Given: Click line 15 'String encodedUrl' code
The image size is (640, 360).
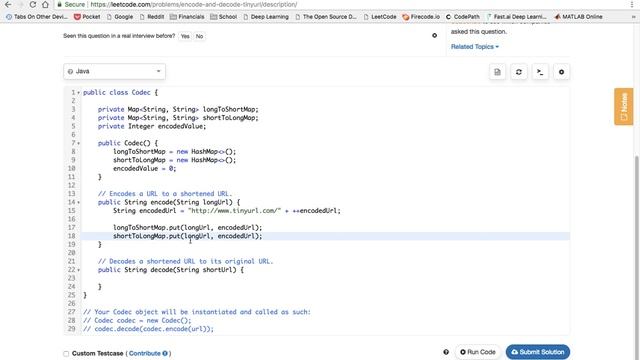Looking at the screenshot, I should pyautogui.click(x=227, y=211).
